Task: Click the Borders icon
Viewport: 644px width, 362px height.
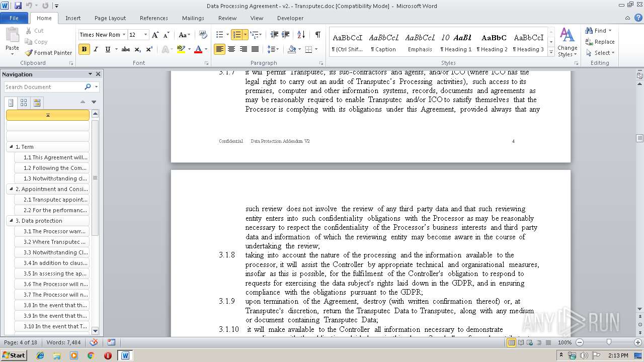Action: (308, 49)
